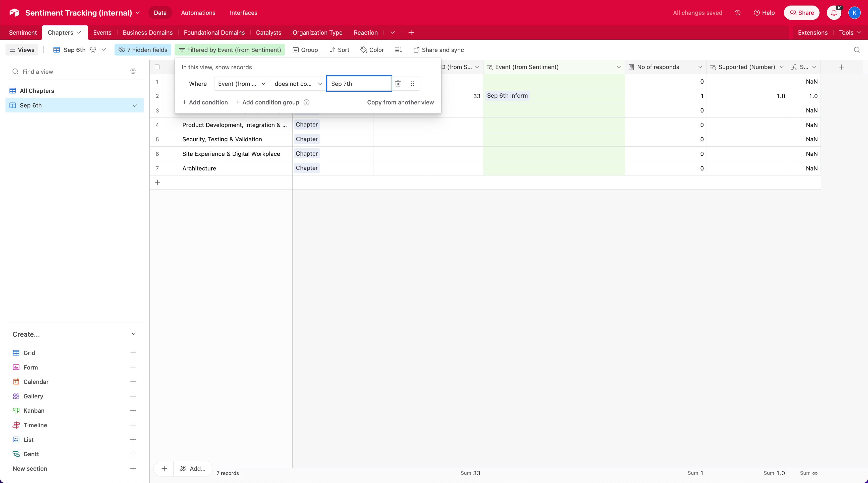Collapse the Create... section
Image resolution: width=868 pixels, height=483 pixels.
pos(133,334)
